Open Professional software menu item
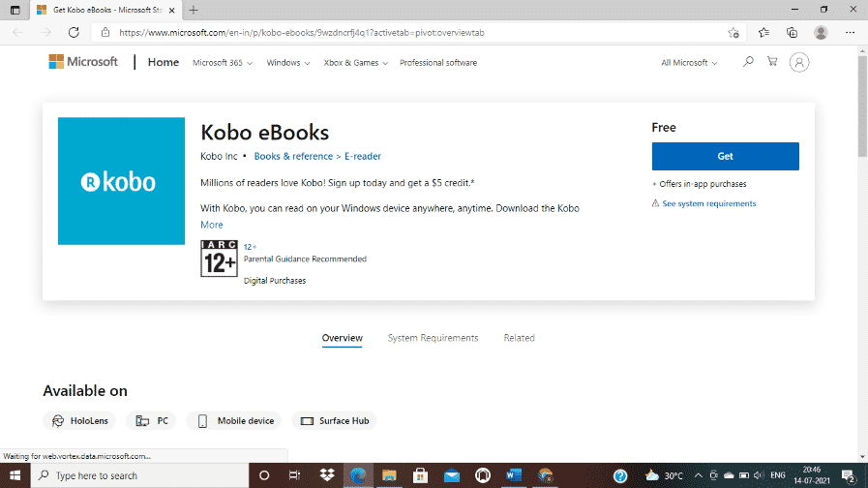868x488 pixels. pos(438,63)
